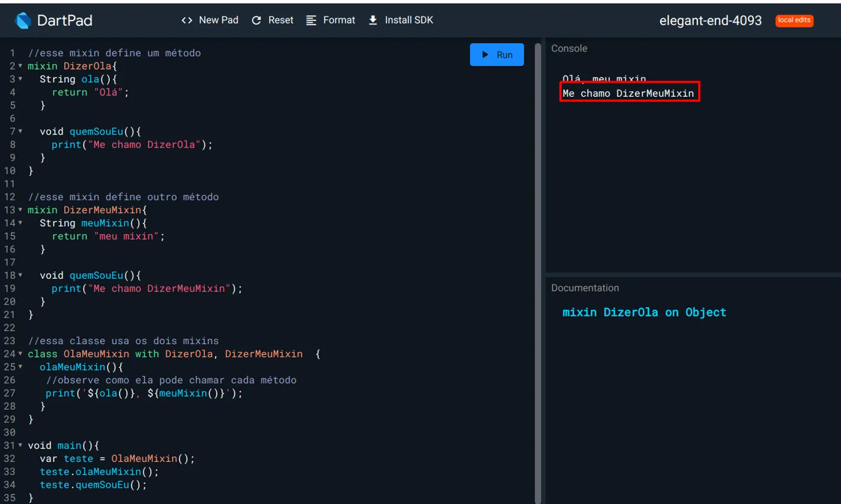
Task: Click the line print("Me chamo DizerOla");
Action: 132,145
